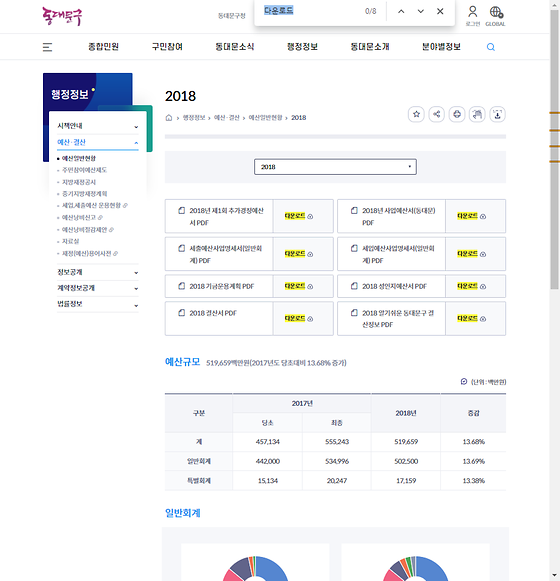Click the 특별회계 row label
The image size is (560, 581).
tap(199, 481)
